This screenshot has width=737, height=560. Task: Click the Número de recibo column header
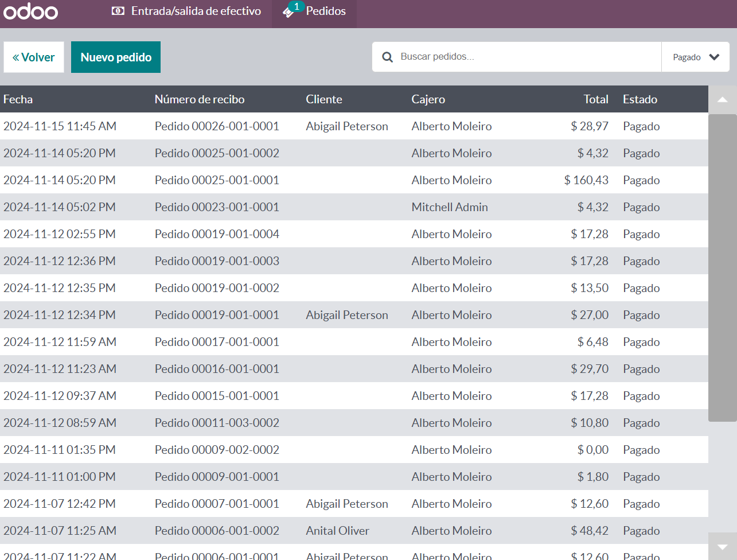click(200, 99)
